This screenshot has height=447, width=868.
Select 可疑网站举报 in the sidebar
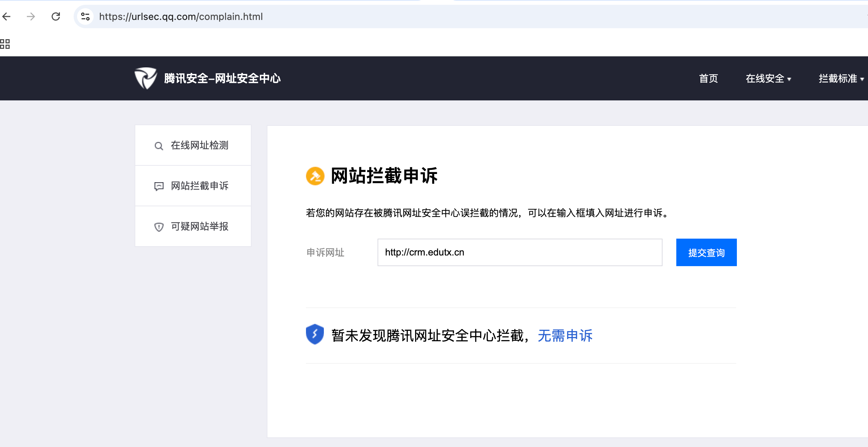pyautogui.click(x=199, y=227)
